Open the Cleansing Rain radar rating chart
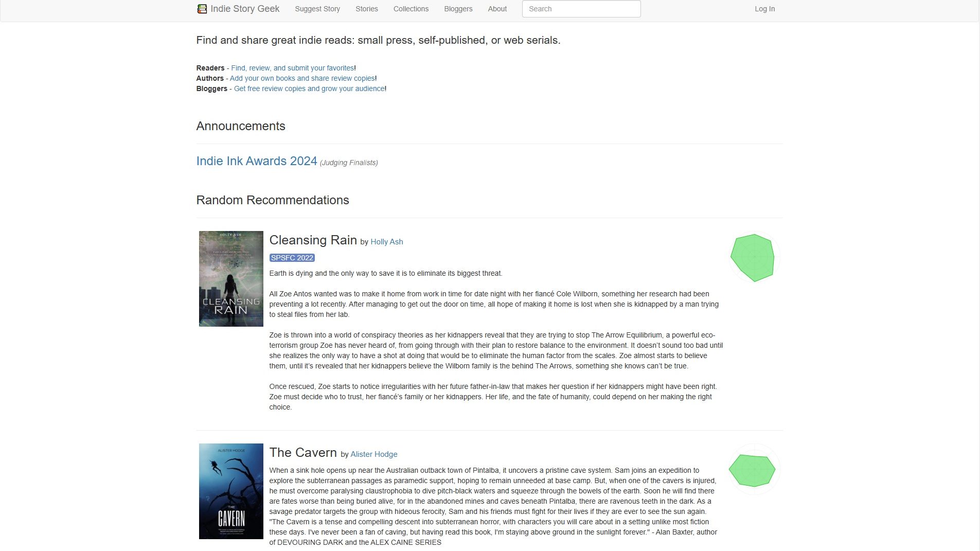 point(753,258)
